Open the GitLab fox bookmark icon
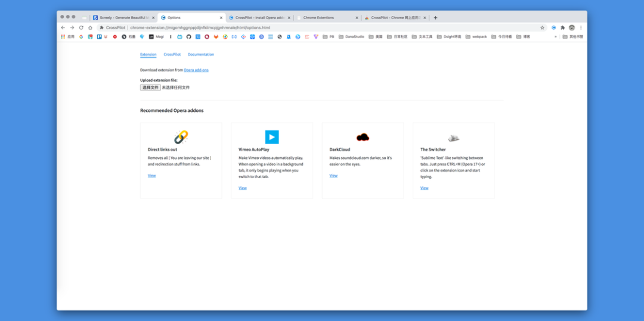 coord(216,36)
